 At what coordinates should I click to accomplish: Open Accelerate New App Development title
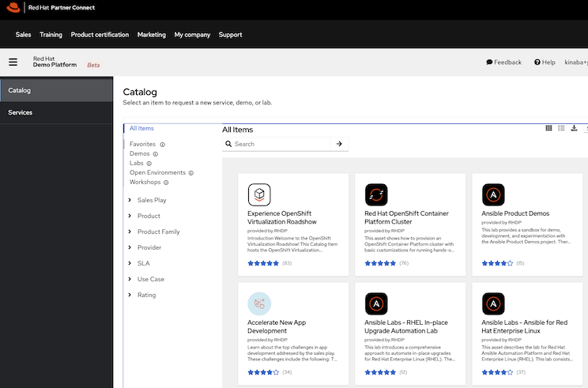point(277,326)
